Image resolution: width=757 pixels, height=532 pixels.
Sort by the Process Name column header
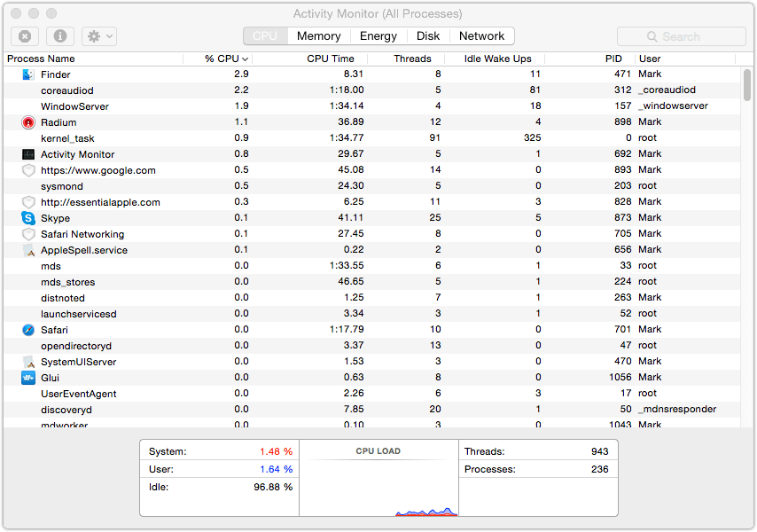[94, 59]
